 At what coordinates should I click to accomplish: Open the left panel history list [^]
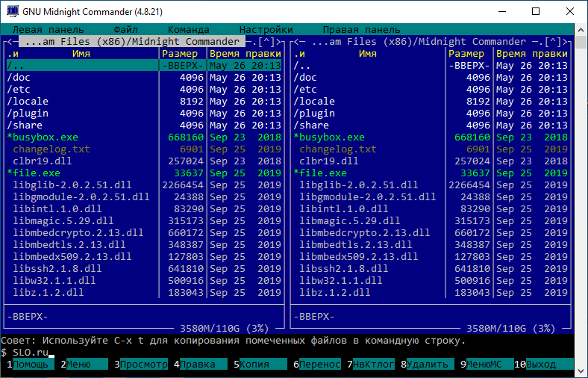266,42
